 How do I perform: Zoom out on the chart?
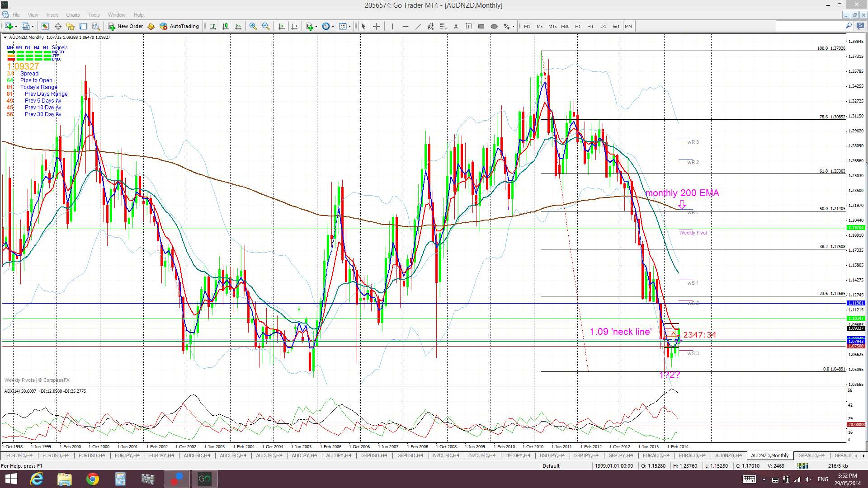(266, 26)
